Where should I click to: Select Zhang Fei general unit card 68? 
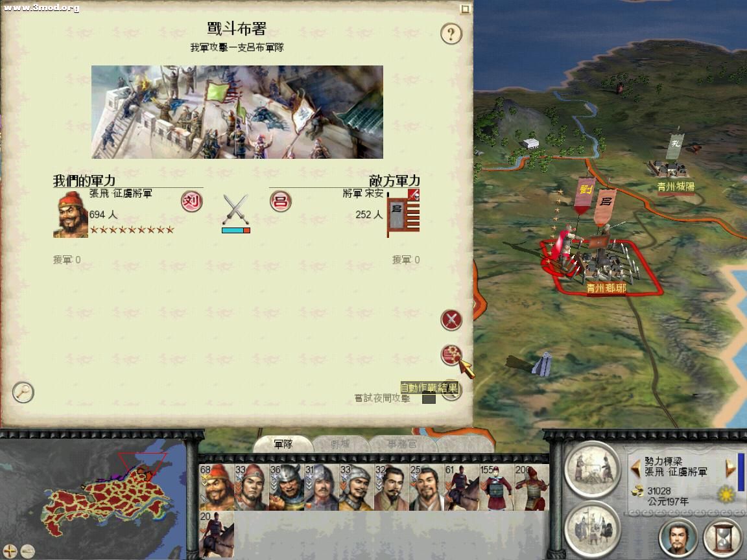click(x=217, y=487)
